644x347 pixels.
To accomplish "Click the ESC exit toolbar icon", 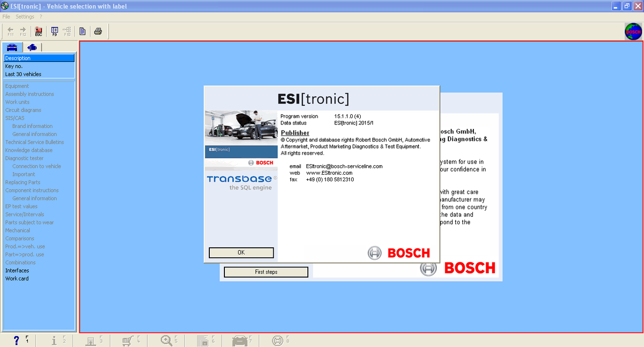I will pyautogui.click(x=39, y=31).
